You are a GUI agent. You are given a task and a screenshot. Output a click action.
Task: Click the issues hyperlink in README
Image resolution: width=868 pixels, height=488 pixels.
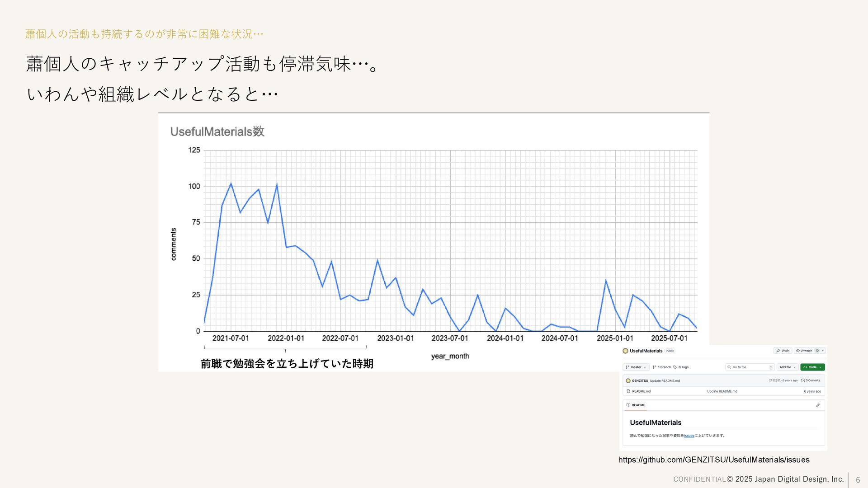click(x=689, y=436)
